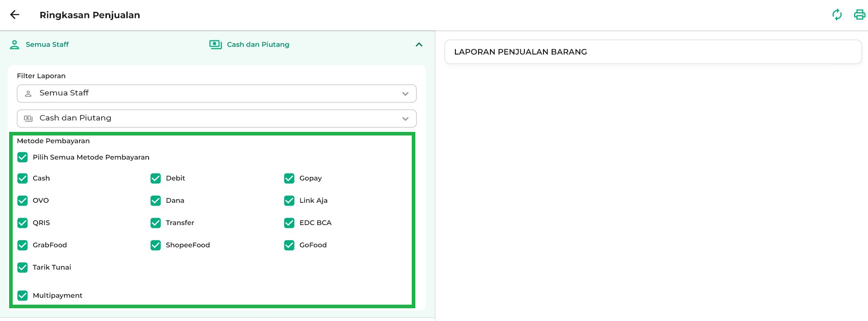
Task: Disable the Gopay checkbox
Action: [x=289, y=178]
